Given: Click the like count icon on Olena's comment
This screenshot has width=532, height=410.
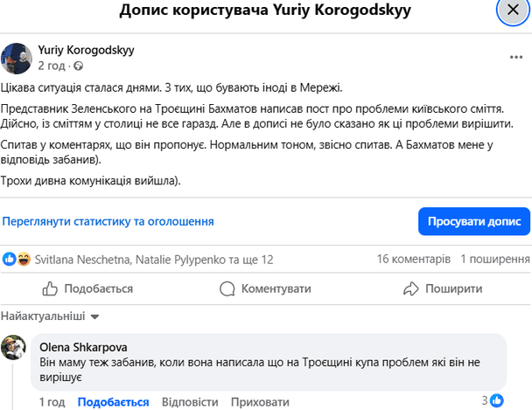Looking at the screenshot, I should 497,401.
